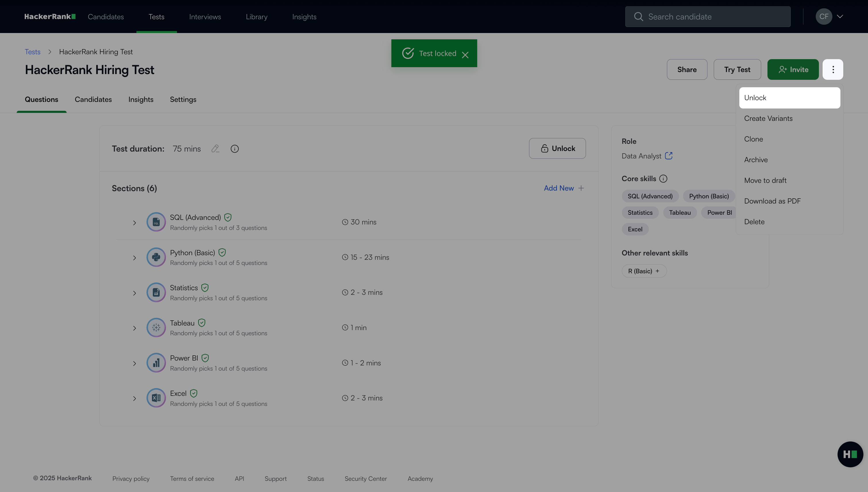The height and width of the screenshot is (492, 868).
Task: Click the Core skills info icon
Action: coord(663,179)
